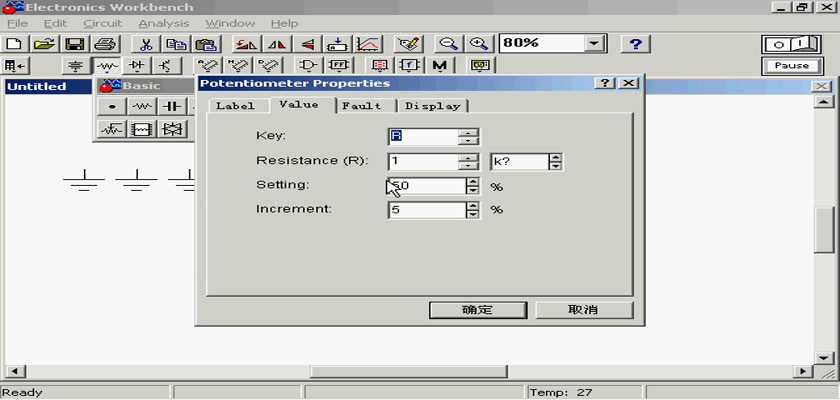Image resolution: width=840 pixels, height=400 pixels.
Task: Open an existing circuit file
Action: (45, 44)
